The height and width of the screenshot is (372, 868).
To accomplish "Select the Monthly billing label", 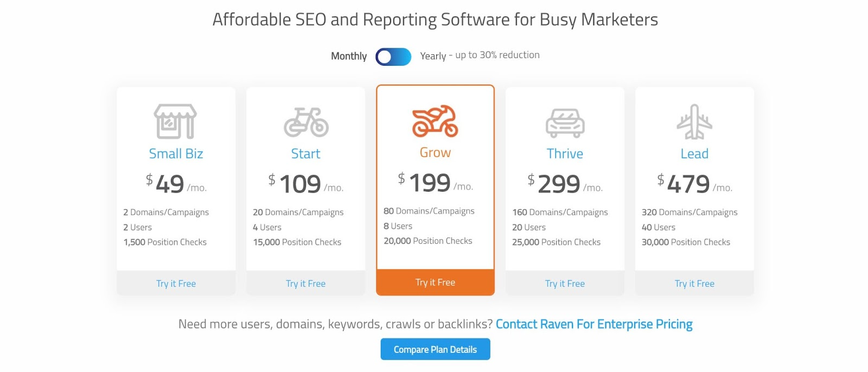I will (349, 56).
